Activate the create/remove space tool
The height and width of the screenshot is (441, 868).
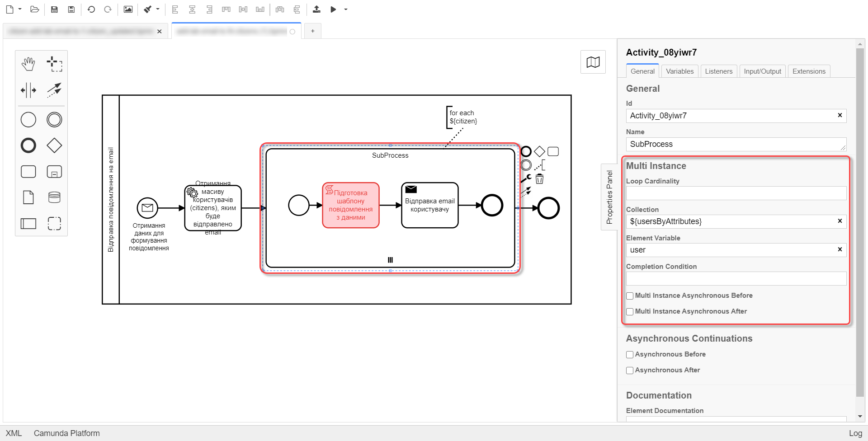tap(28, 90)
